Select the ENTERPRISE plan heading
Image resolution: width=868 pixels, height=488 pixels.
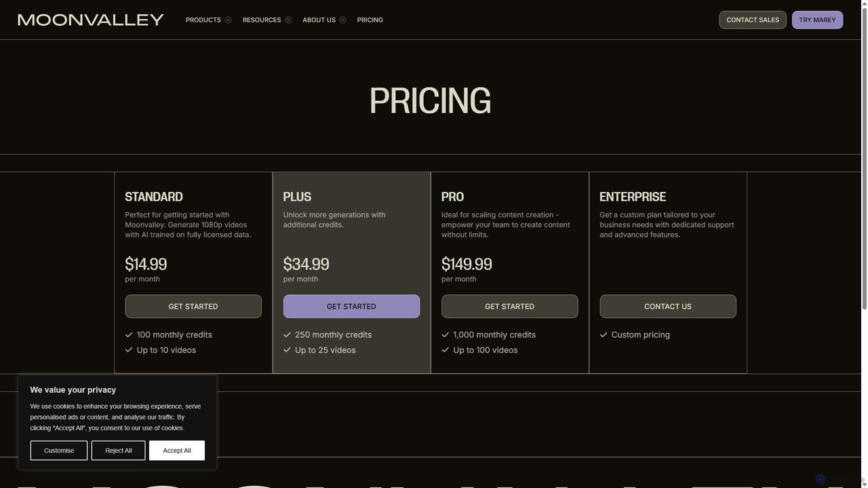(633, 197)
